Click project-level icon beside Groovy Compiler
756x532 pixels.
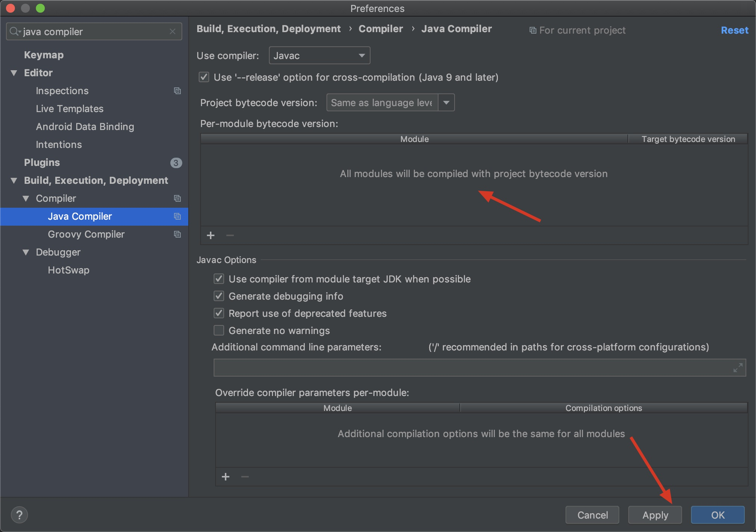177,234
